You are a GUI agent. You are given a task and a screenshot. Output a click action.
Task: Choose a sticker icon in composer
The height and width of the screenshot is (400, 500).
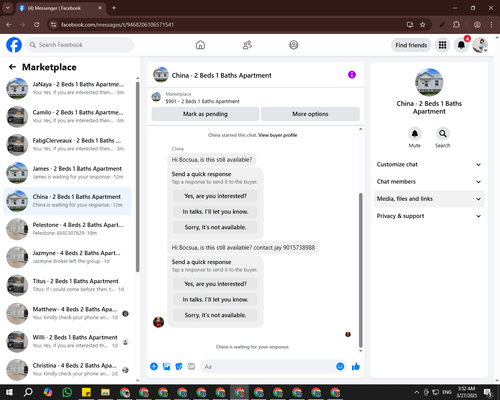click(x=179, y=367)
